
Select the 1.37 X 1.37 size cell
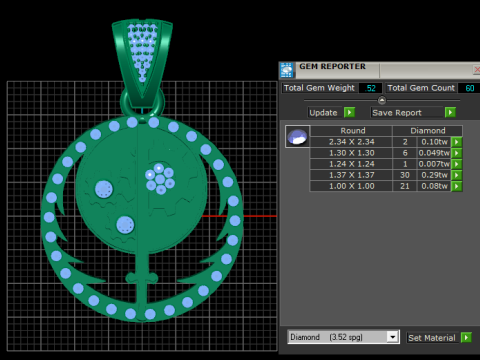(x=351, y=175)
